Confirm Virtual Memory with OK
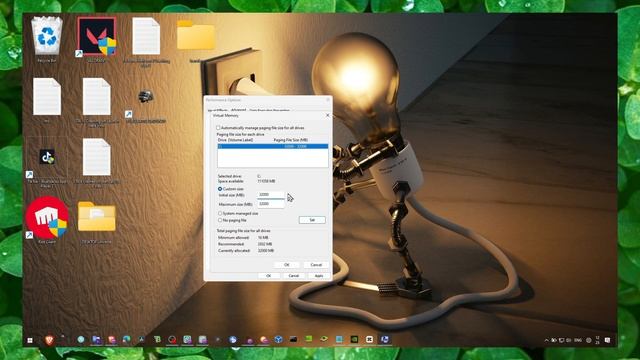 pyautogui.click(x=287, y=265)
